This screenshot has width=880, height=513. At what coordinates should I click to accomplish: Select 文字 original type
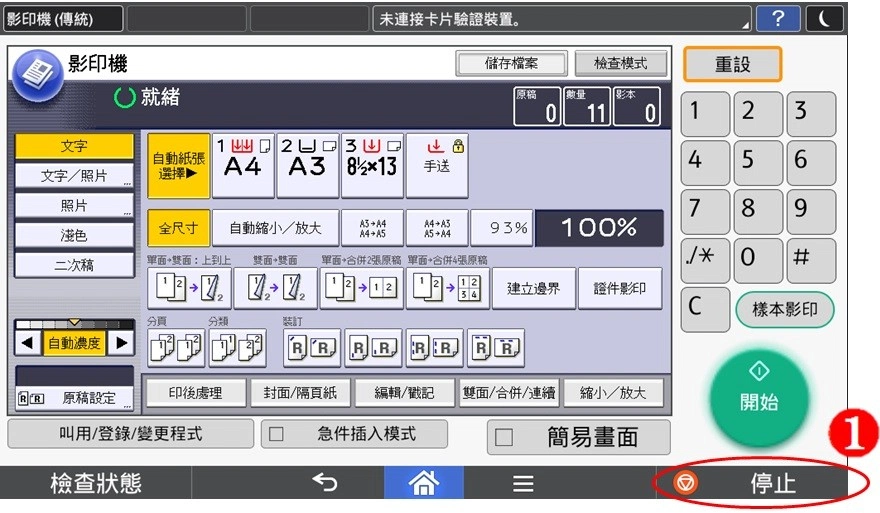click(x=74, y=146)
